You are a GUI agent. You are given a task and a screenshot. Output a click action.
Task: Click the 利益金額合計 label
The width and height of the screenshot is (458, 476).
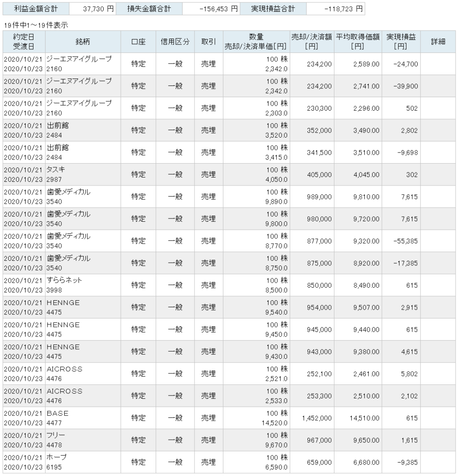pos(36,9)
